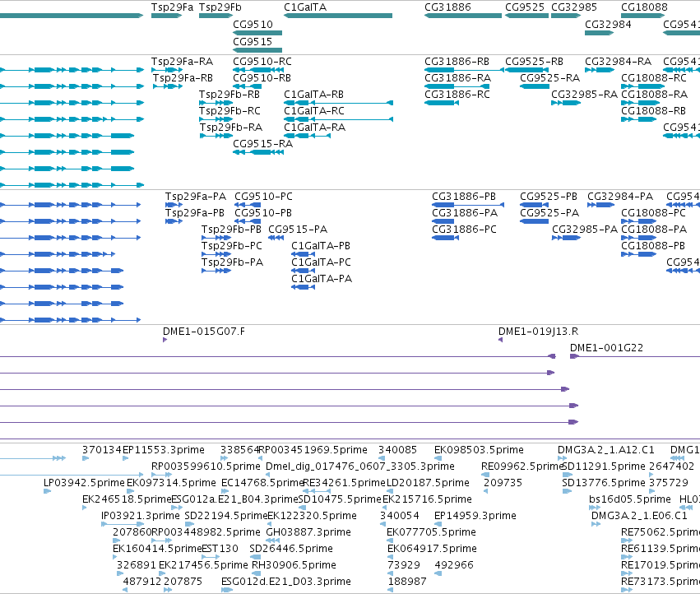Select EST LP03942.5prime
This screenshot has height=594, width=700.
click(84, 483)
